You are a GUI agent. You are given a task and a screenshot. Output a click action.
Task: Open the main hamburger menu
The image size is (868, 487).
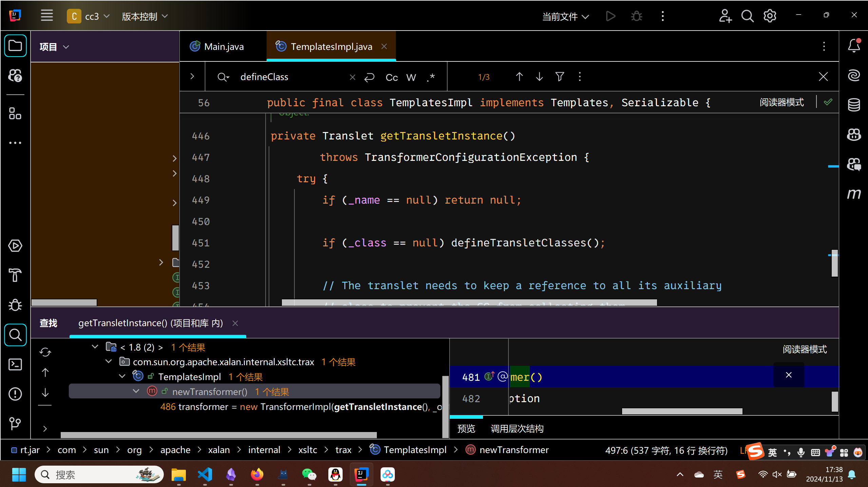tap(47, 16)
